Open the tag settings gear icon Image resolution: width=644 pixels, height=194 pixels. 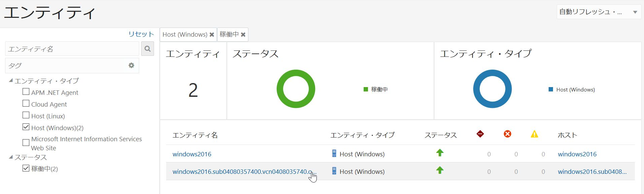[x=131, y=66]
